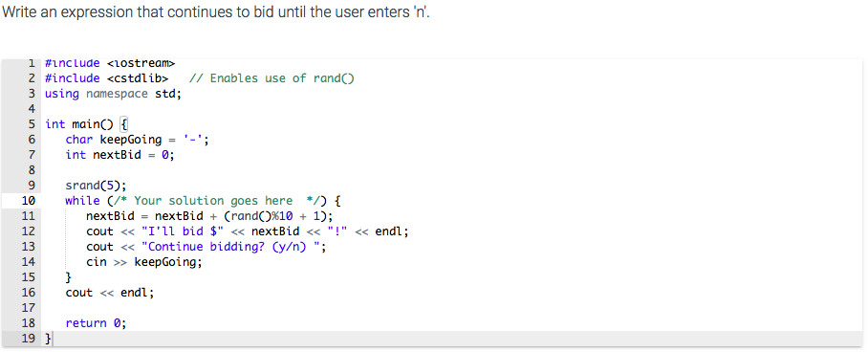Click the using namespace std line

[x=113, y=94]
